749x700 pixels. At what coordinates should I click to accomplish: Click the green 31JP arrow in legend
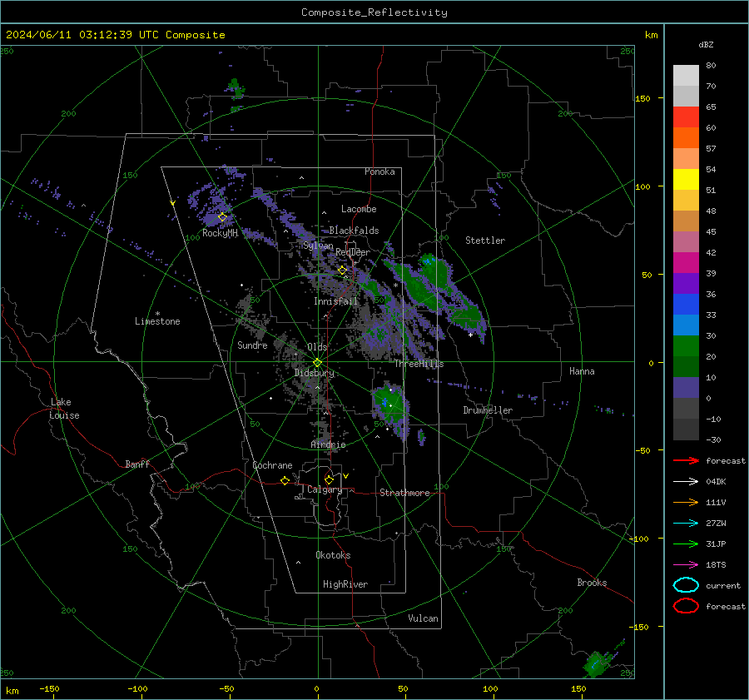coord(686,544)
